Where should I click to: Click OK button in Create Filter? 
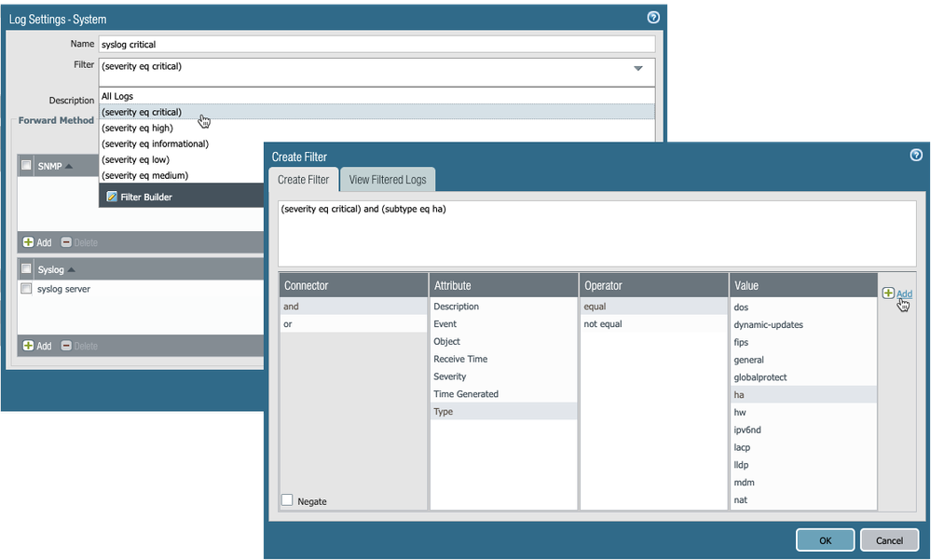(825, 540)
